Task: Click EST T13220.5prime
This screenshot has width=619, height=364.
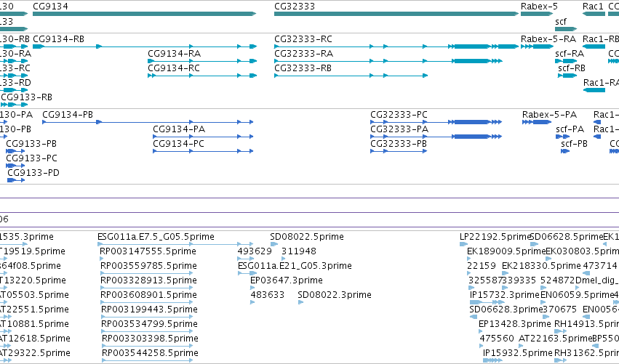Action: 33,280
